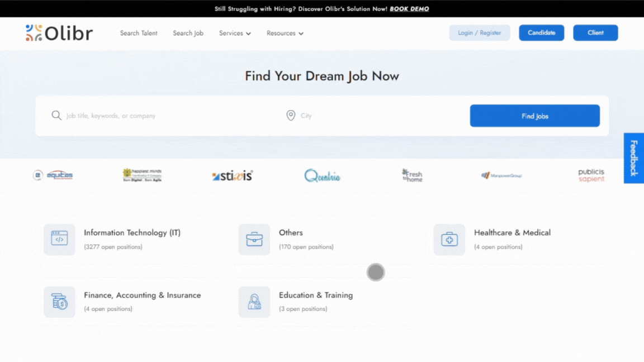Screen dimensions: 644x362
Task: Click the Others briefcase icon
Action: 254,240
